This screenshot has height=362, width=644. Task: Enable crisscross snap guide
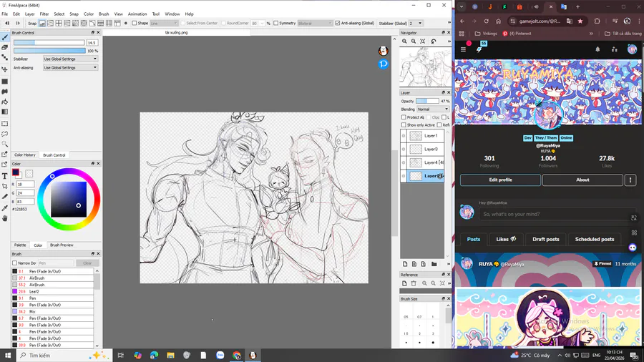pyautogui.click(x=59, y=24)
